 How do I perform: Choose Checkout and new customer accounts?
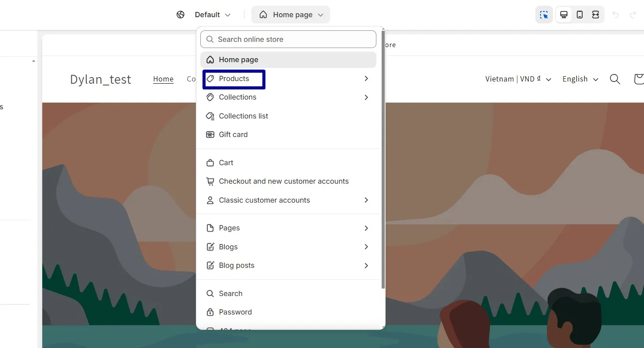[x=288, y=181]
